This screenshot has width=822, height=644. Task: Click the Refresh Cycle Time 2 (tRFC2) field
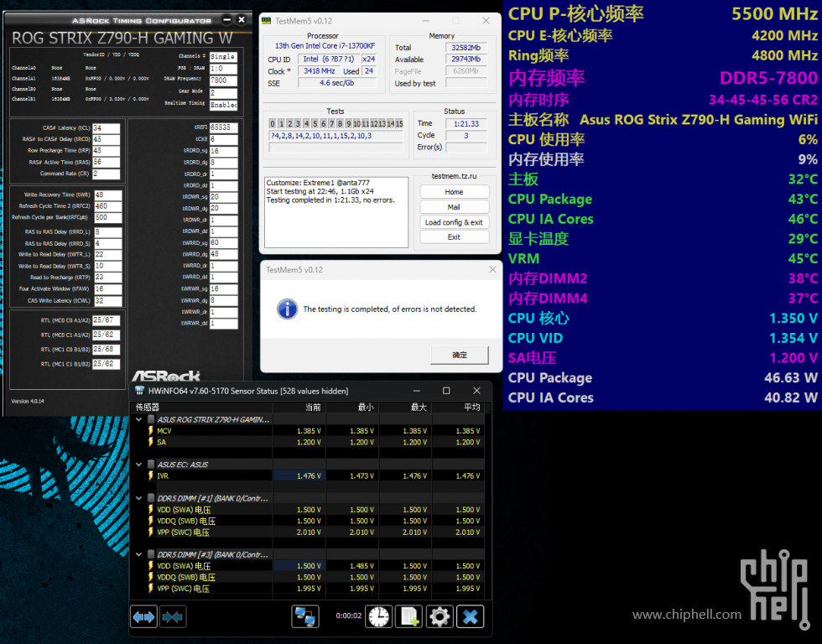tap(108, 206)
